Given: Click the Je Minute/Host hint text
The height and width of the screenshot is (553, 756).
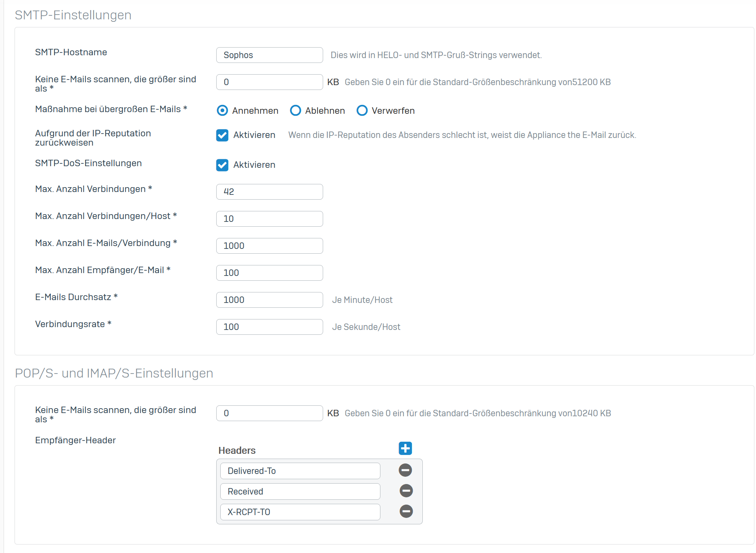Looking at the screenshot, I should pos(362,300).
